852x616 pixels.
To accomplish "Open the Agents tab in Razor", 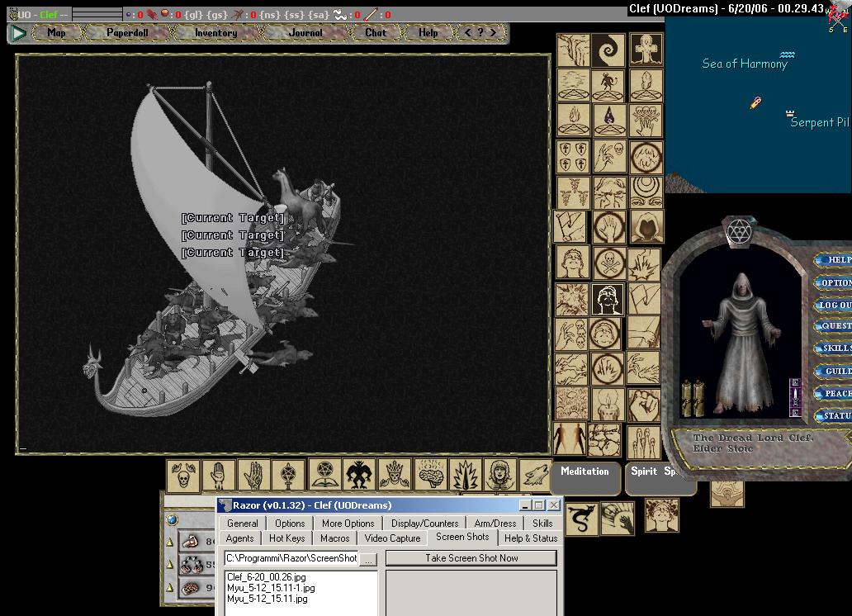I will point(239,538).
